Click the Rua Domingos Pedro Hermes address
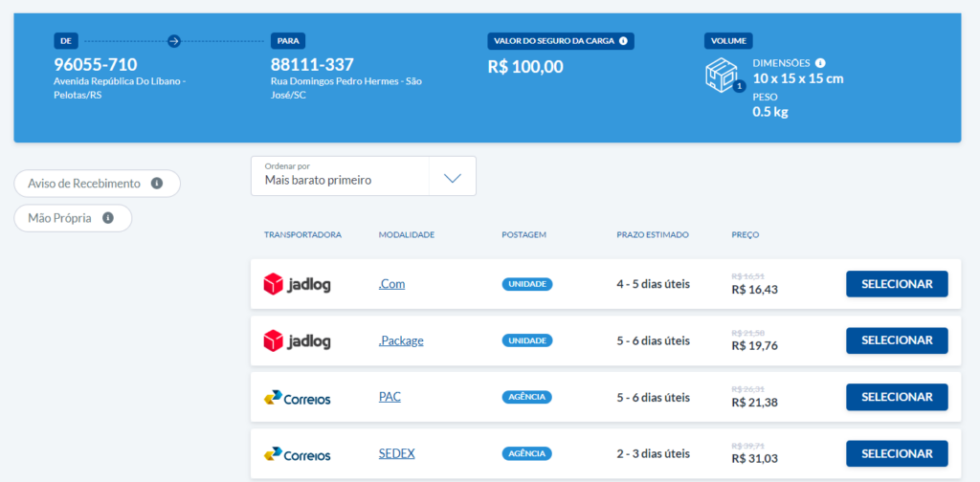This screenshot has height=482, width=980. 346,88
